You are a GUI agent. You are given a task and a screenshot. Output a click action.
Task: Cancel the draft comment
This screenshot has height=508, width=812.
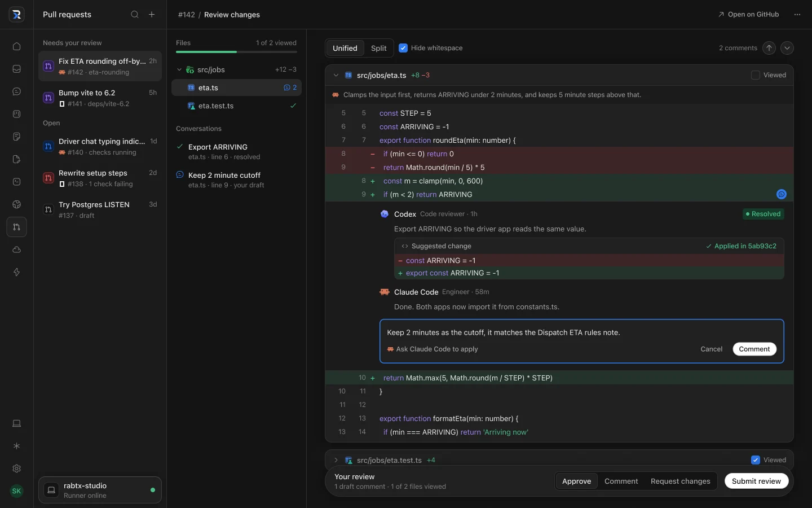tap(712, 349)
